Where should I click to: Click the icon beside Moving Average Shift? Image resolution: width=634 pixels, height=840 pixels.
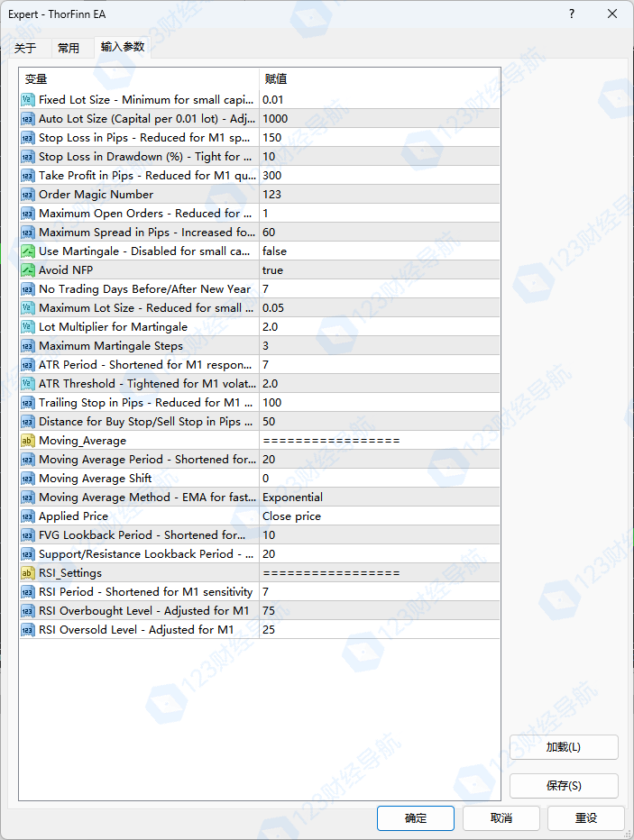point(28,479)
